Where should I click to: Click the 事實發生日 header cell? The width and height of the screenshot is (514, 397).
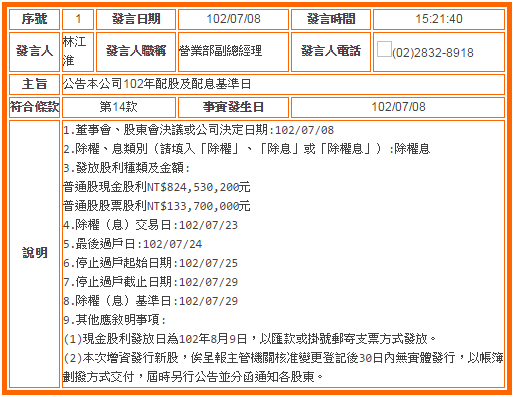(x=233, y=107)
